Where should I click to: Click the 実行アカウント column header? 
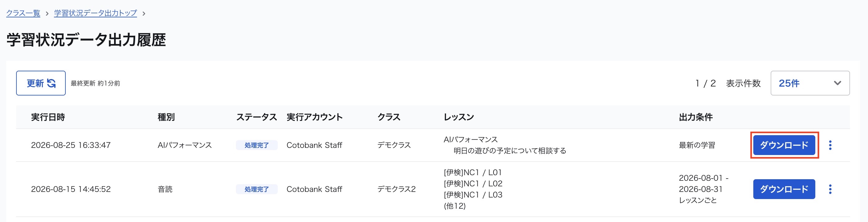[314, 117]
